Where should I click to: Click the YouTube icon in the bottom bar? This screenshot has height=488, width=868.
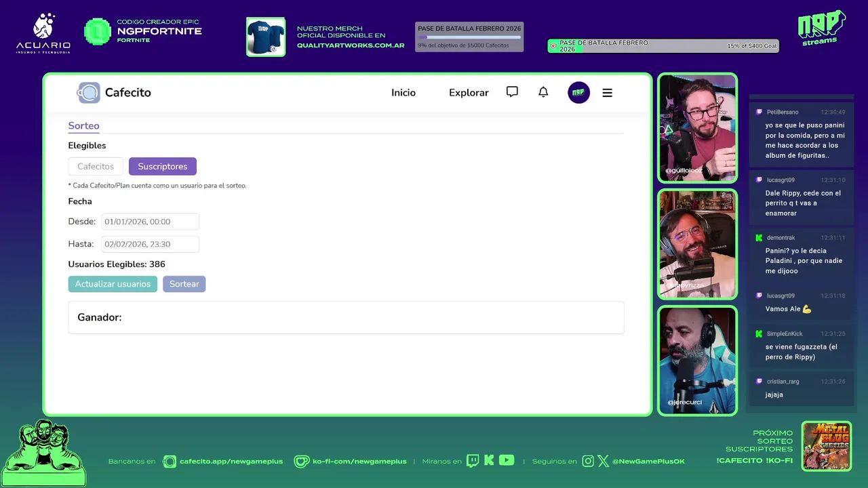[507, 460]
